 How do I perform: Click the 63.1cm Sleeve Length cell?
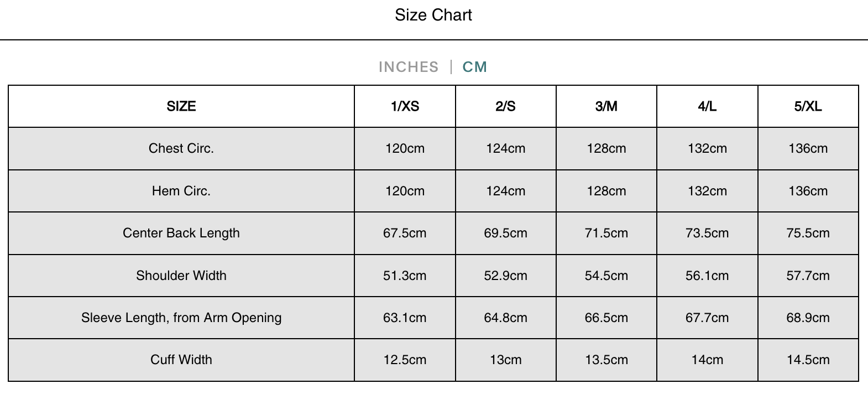click(405, 318)
